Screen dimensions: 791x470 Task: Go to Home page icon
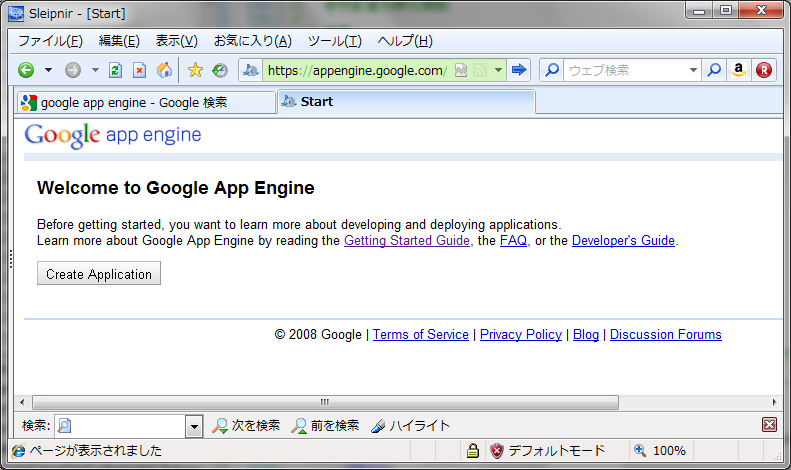click(x=164, y=70)
